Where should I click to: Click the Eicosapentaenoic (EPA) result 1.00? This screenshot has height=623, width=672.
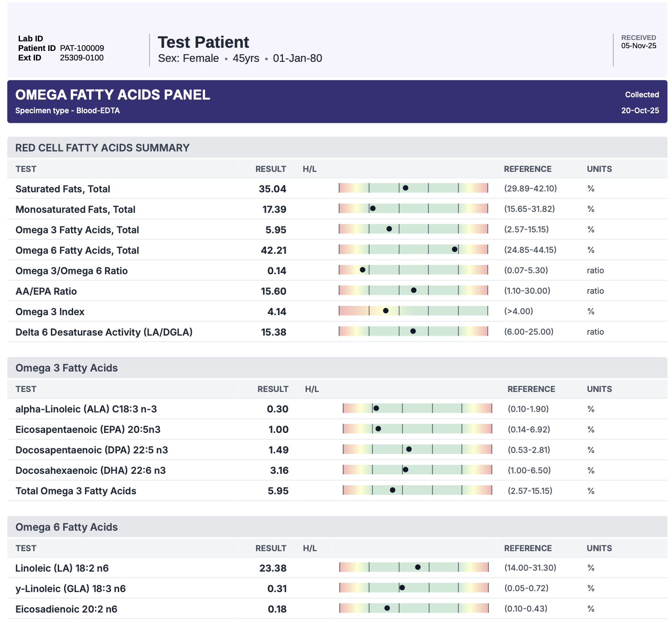(x=278, y=429)
